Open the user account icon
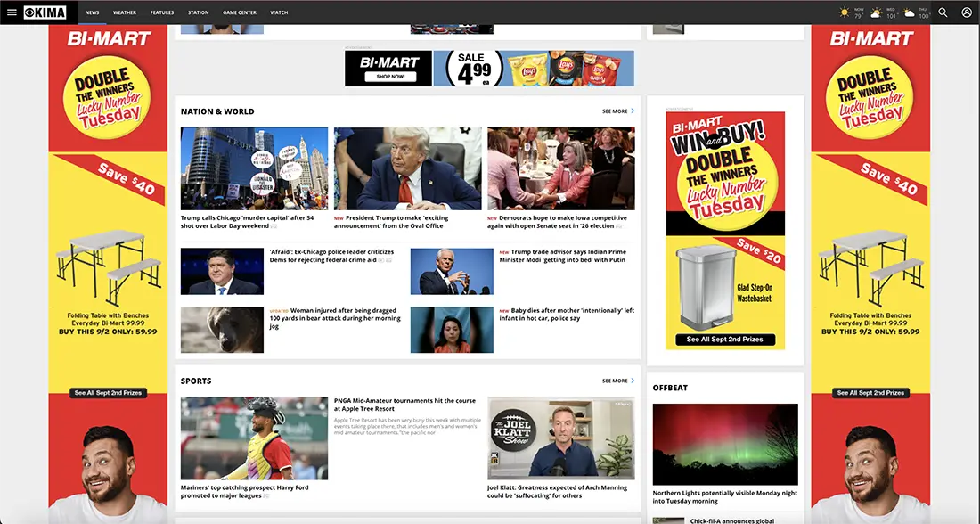Image resolution: width=980 pixels, height=524 pixels. click(x=967, y=12)
